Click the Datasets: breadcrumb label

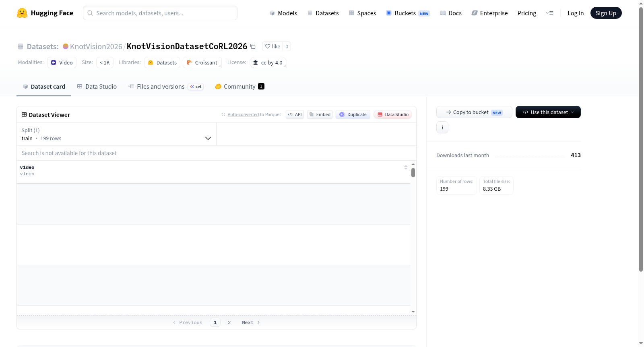pos(43,46)
